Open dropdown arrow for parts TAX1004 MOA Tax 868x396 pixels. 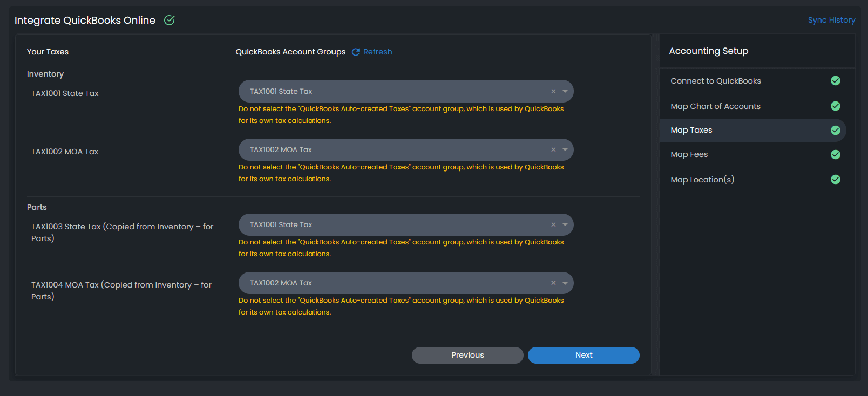565,283
